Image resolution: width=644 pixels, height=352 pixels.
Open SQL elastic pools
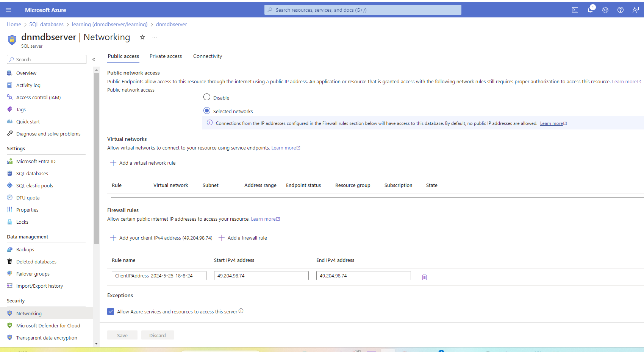click(x=34, y=185)
